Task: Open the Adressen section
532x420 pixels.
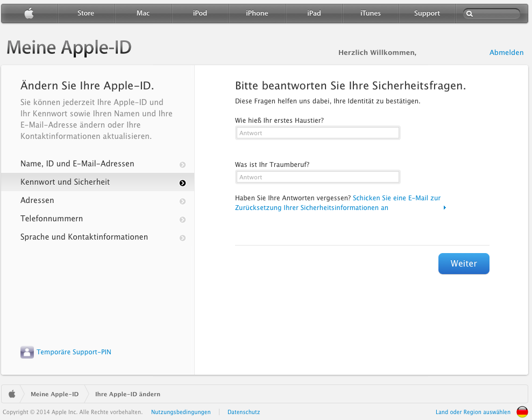Action: (98, 200)
